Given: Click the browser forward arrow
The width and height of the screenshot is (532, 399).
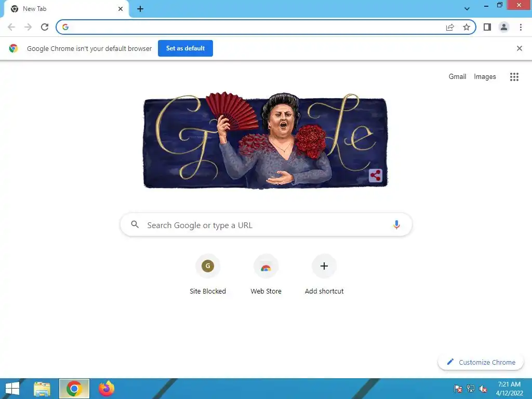Looking at the screenshot, I should (x=28, y=27).
